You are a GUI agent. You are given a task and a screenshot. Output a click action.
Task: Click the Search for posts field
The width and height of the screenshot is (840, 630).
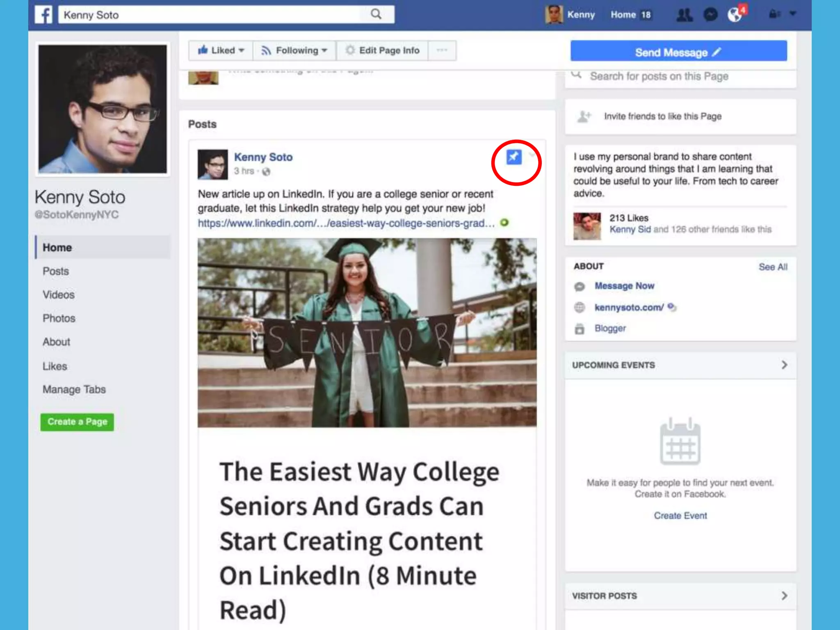point(659,77)
